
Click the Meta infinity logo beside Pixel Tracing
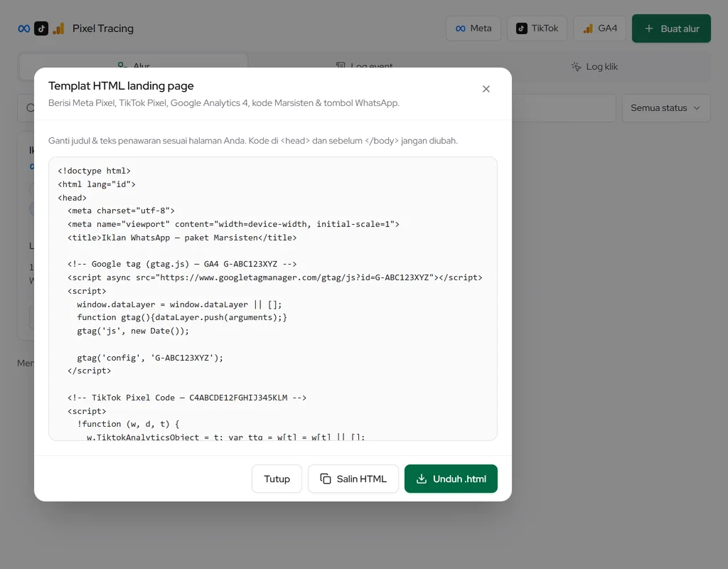tap(24, 28)
